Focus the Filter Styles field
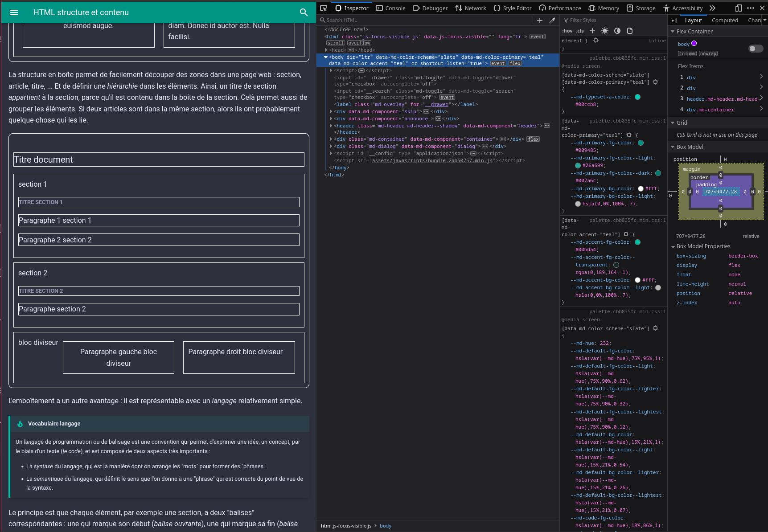The height and width of the screenshot is (532, 768). point(614,20)
